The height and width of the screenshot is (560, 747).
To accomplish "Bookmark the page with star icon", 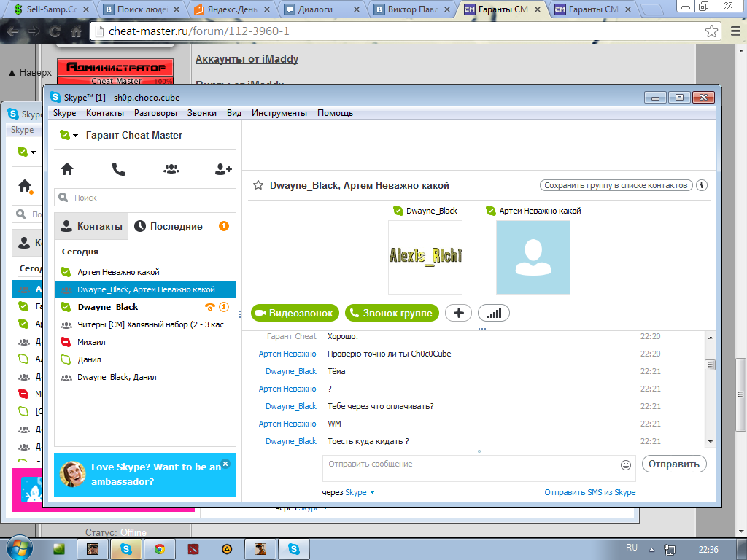I will pos(711,31).
